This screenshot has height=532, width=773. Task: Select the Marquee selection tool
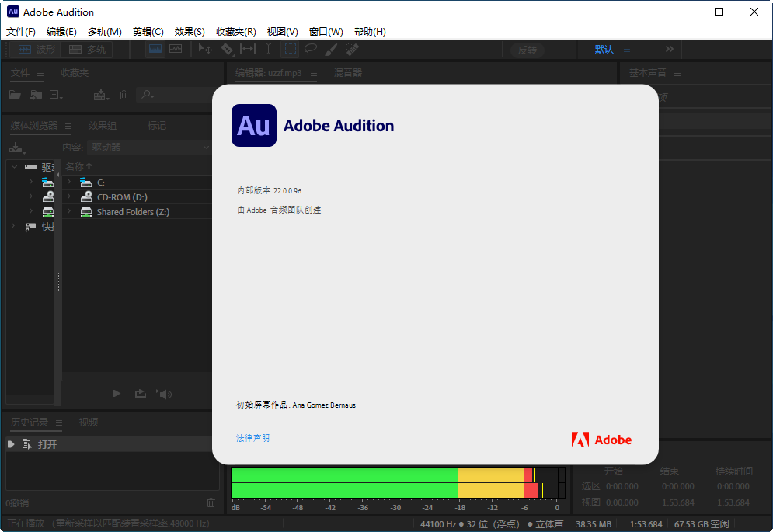pos(290,48)
